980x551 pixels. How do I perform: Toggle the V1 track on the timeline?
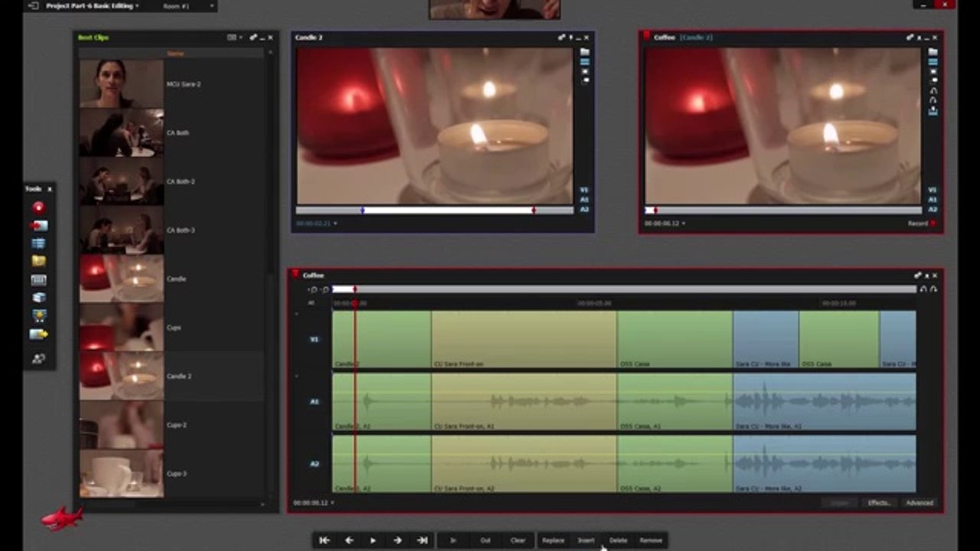[x=314, y=339]
